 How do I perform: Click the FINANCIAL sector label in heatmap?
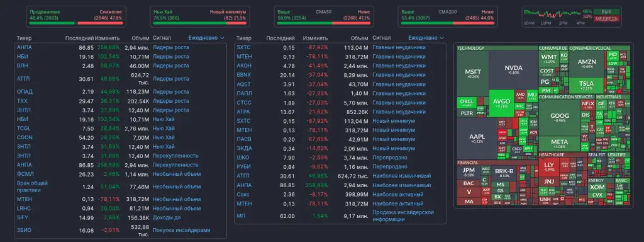[467, 163]
